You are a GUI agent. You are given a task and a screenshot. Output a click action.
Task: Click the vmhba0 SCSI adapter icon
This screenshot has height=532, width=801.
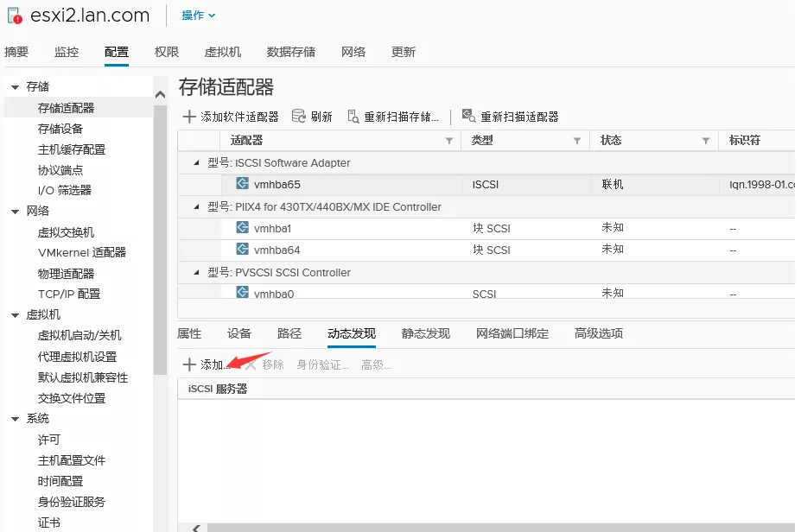pos(242,293)
